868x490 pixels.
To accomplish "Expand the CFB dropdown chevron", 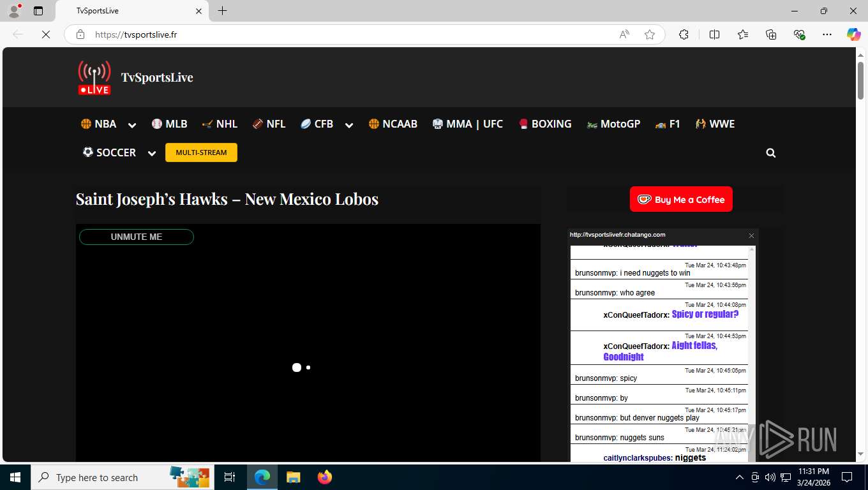I will click(x=349, y=125).
